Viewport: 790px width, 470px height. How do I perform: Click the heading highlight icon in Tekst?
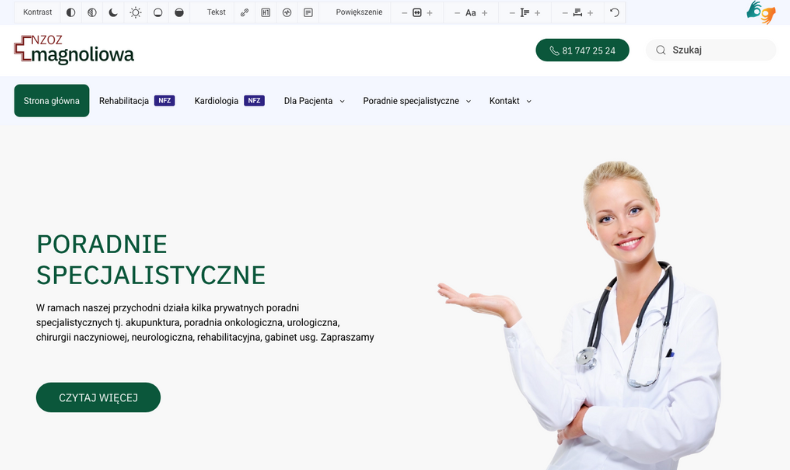pos(265,13)
